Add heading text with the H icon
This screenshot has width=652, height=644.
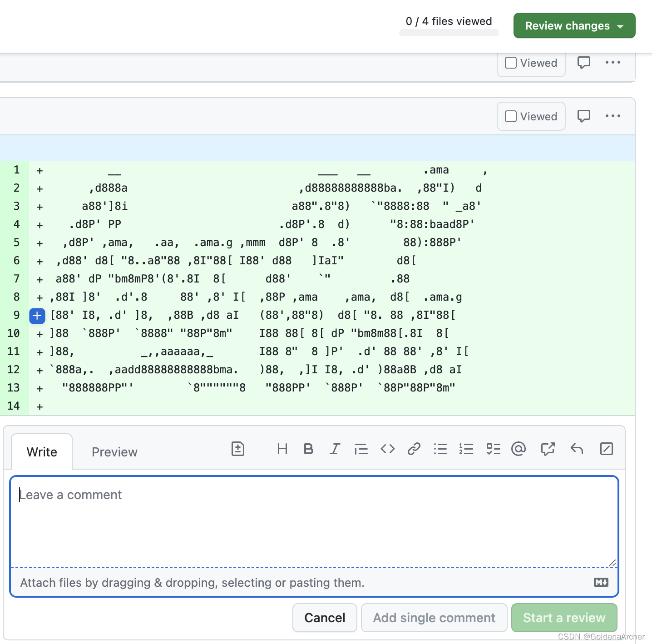click(282, 449)
